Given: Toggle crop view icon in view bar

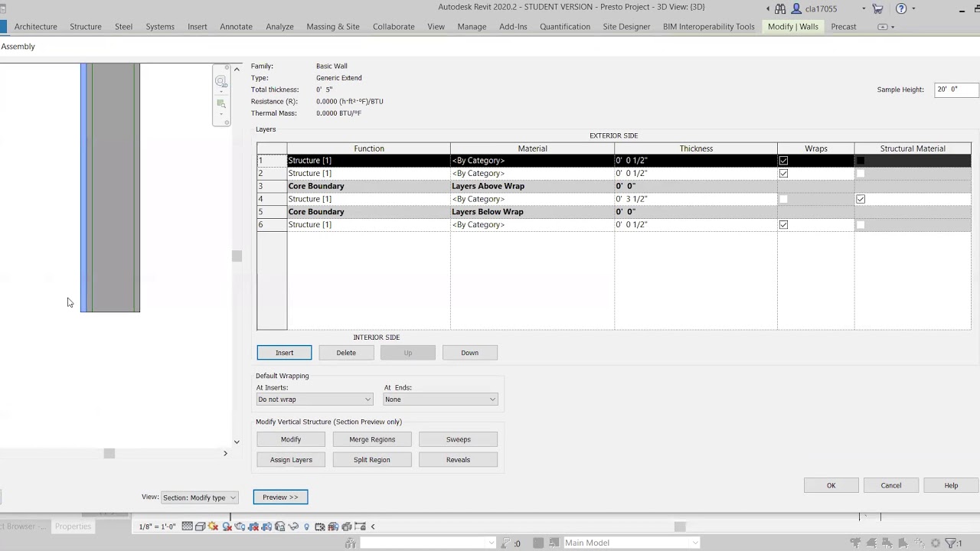Looking at the screenshot, I should click(x=253, y=527).
